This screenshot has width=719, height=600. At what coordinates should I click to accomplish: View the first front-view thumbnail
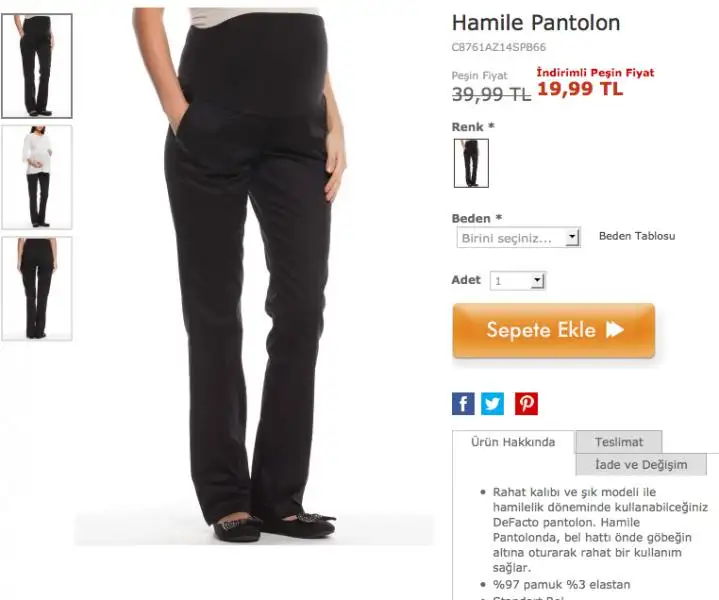click(37, 66)
